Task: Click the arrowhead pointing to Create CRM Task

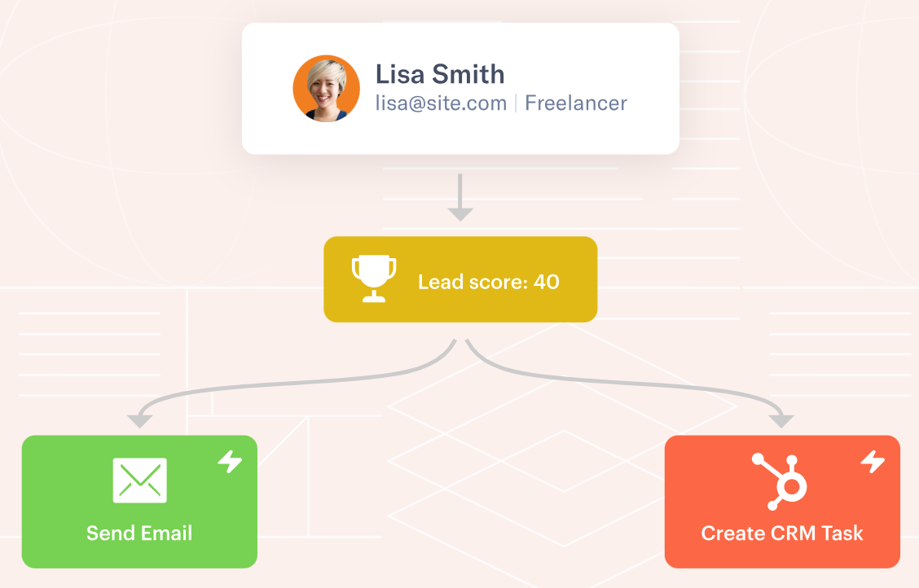Action: (781, 420)
